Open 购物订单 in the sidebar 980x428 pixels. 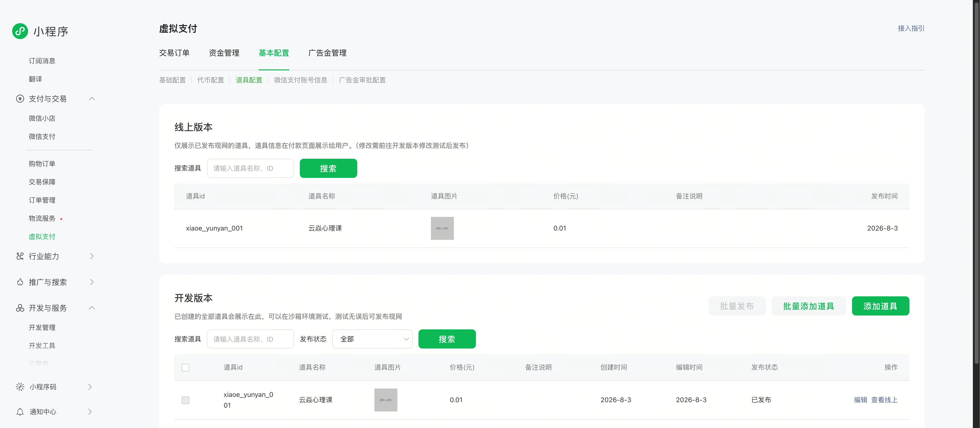coord(42,164)
